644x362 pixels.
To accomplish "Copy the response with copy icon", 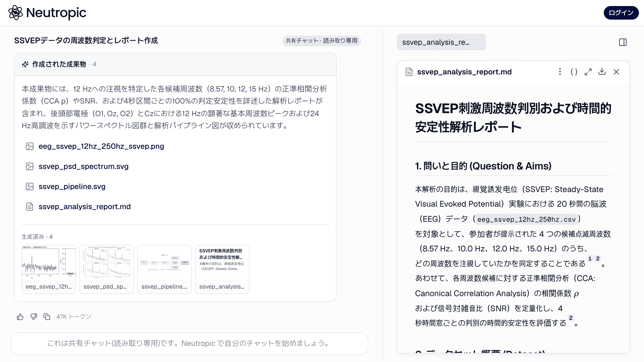I will 47,317.
